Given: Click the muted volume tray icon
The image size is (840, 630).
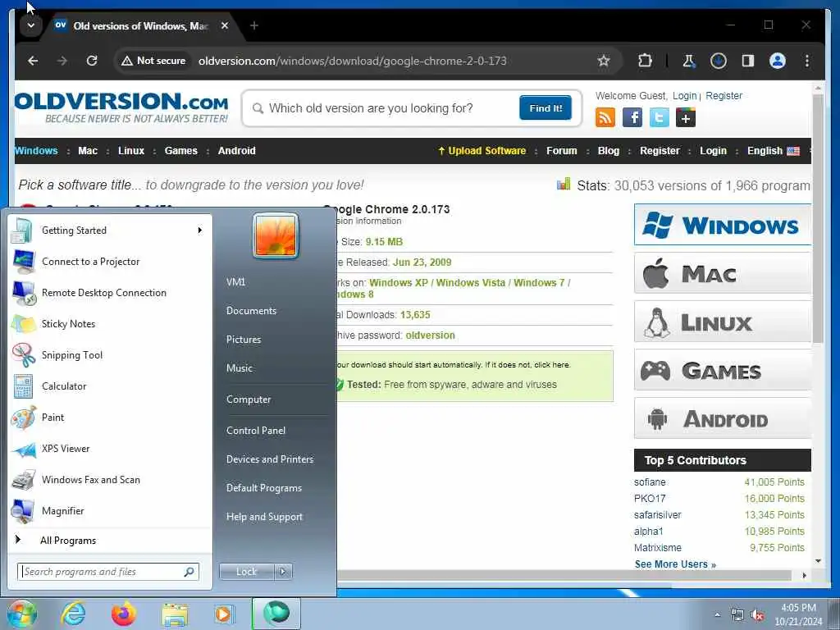Looking at the screenshot, I should tap(757, 615).
